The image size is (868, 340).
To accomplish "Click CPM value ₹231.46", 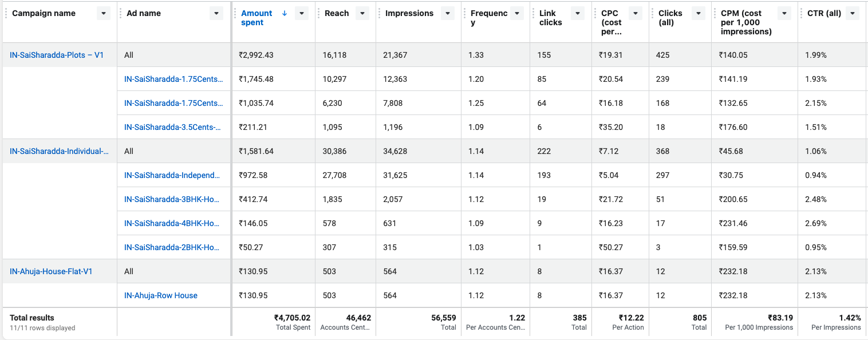I will pyautogui.click(x=733, y=223).
